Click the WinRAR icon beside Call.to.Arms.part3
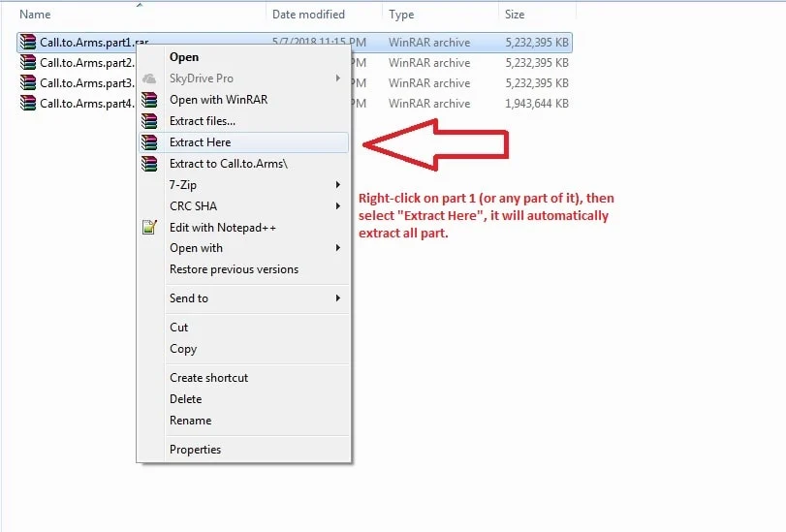This screenshot has width=786, height=532. tap(28, 83)
